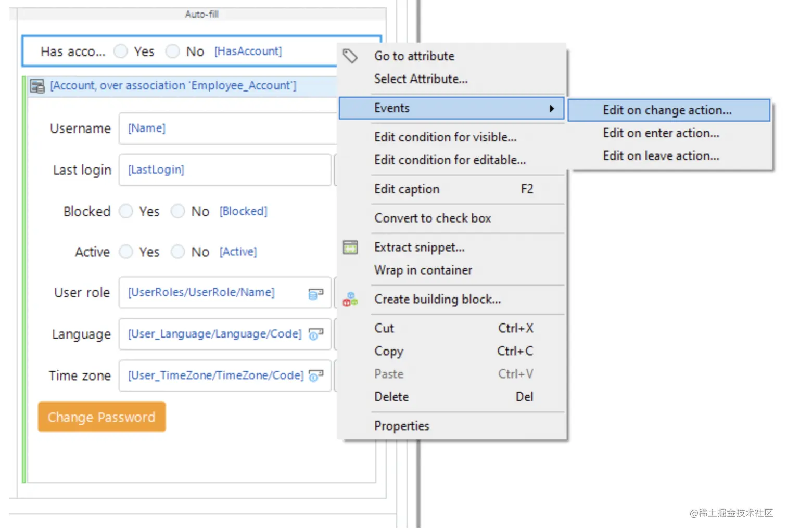Viewport: 787px width, 532px height.
Task: Select Copy from the context menu
Action: pos(452,352)
